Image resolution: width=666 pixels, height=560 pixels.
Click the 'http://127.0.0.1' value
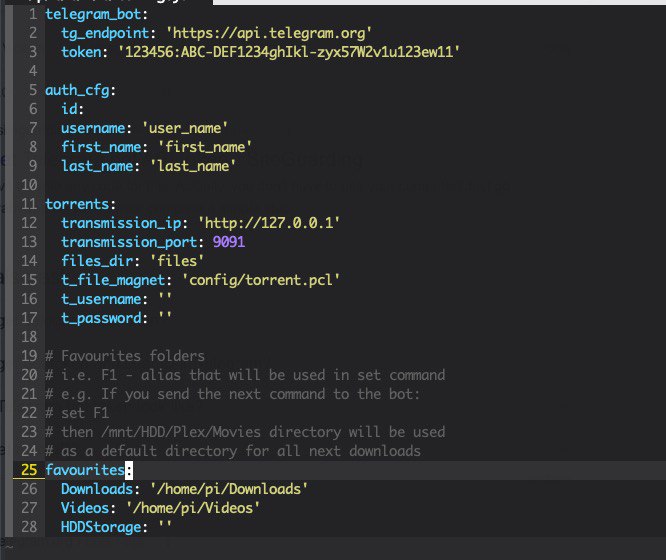coord(269,223)
